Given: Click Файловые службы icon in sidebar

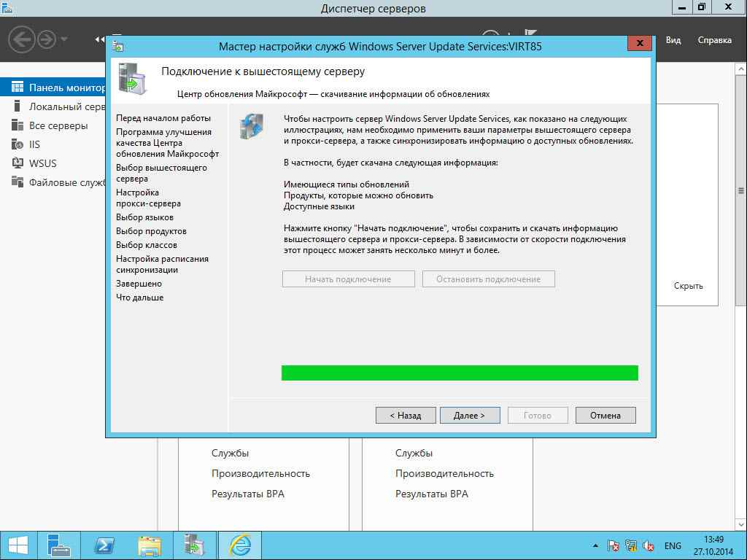Looking at the screenshot, I should pos(18,182).
